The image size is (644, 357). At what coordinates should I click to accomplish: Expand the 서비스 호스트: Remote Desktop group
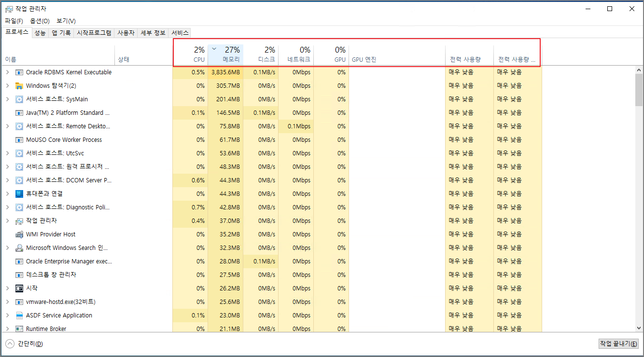point(7,126)
